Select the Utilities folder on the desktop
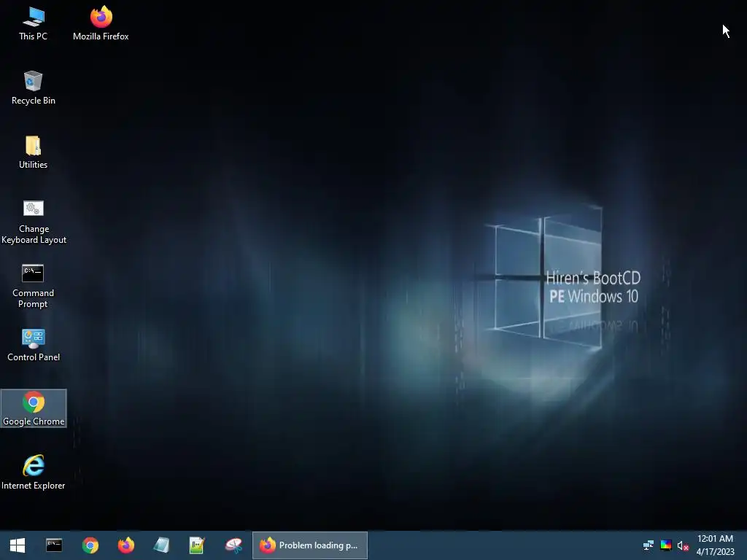The height and width of the screenshot is (560, 747). tap(34, 152)
